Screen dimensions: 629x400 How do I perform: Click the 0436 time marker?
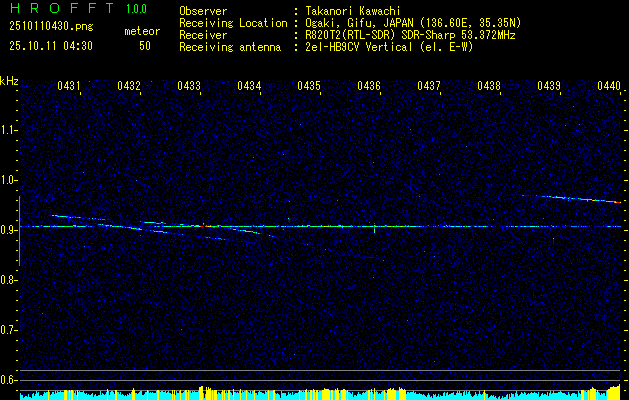click(x=369, y=86)
